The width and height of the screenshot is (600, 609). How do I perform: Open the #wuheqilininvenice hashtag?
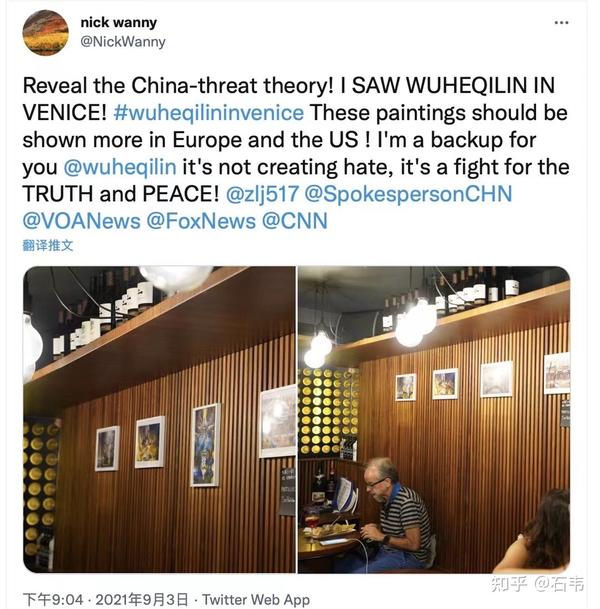[209, 113]
